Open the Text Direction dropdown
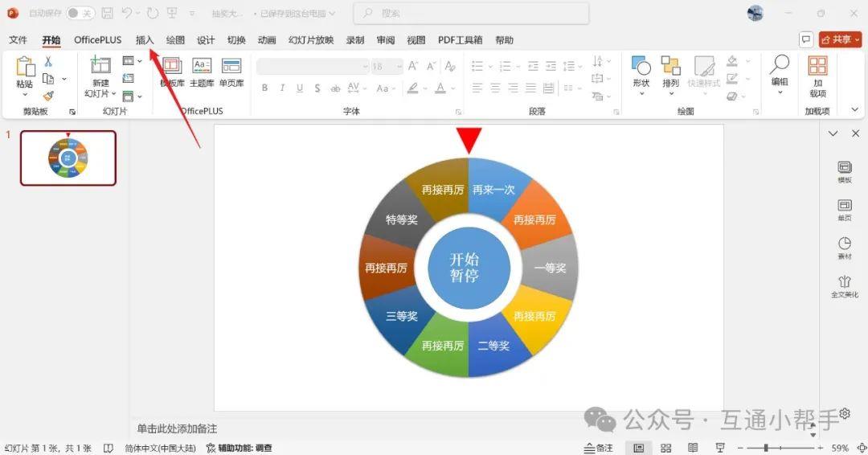Image resolution: width=868 pixels, height=455 pixels. pyautogui.click(x=601, y=61)
